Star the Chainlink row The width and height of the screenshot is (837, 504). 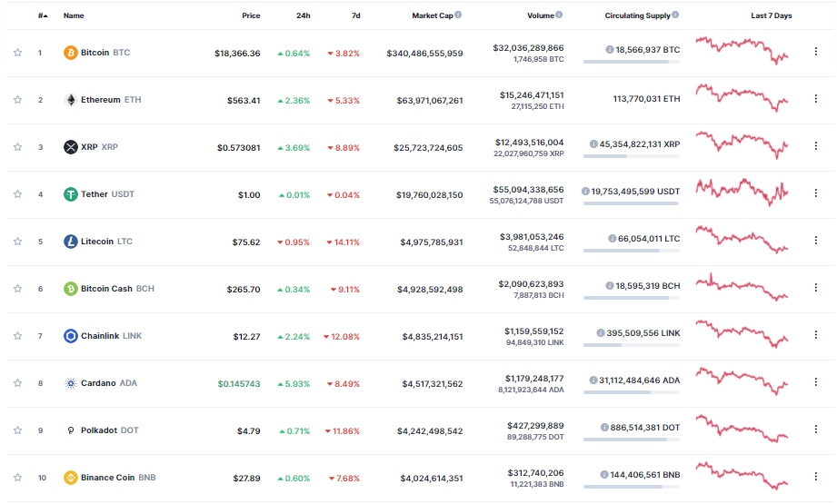pyautogui.click(x=17, y=335)
